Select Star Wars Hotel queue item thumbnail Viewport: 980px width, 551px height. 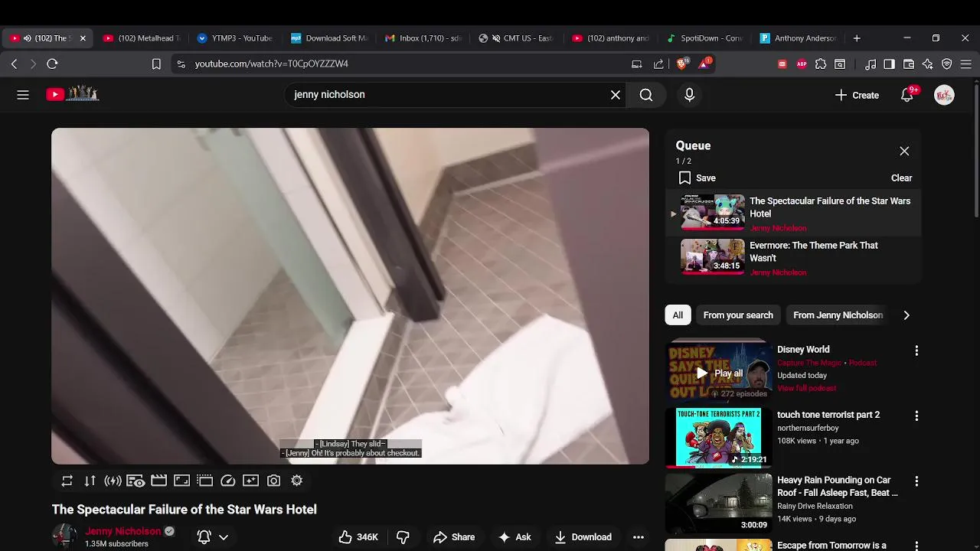[x=712, y=212]
